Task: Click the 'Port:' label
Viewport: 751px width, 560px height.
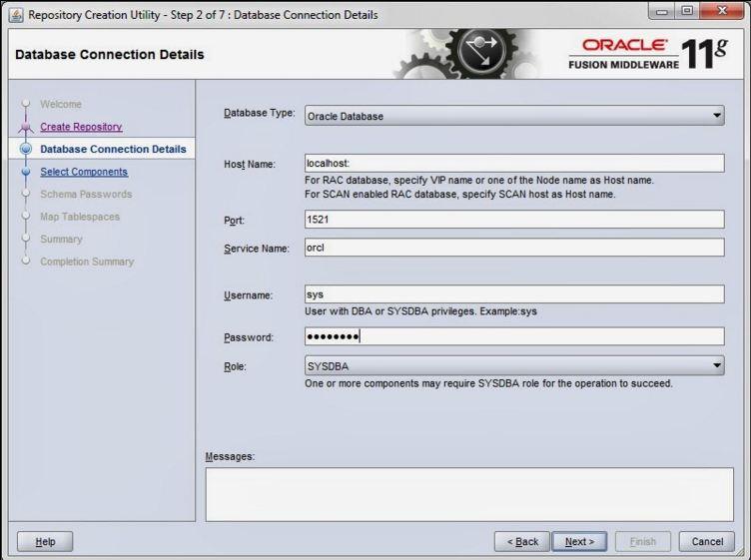Action: pos(235,221)
